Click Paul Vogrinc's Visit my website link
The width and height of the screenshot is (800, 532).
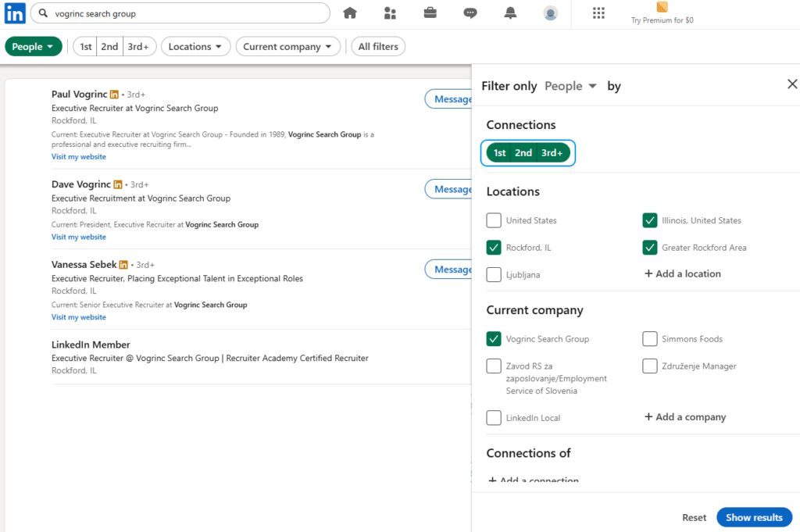[79, 156]
